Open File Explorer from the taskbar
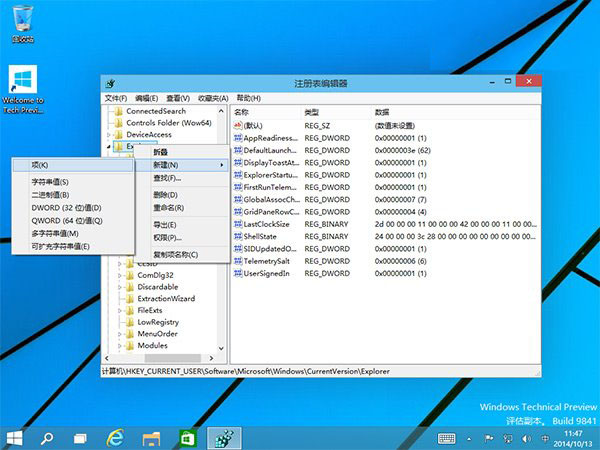The width and height of the screenshot is (600, 450). [151, 437]
